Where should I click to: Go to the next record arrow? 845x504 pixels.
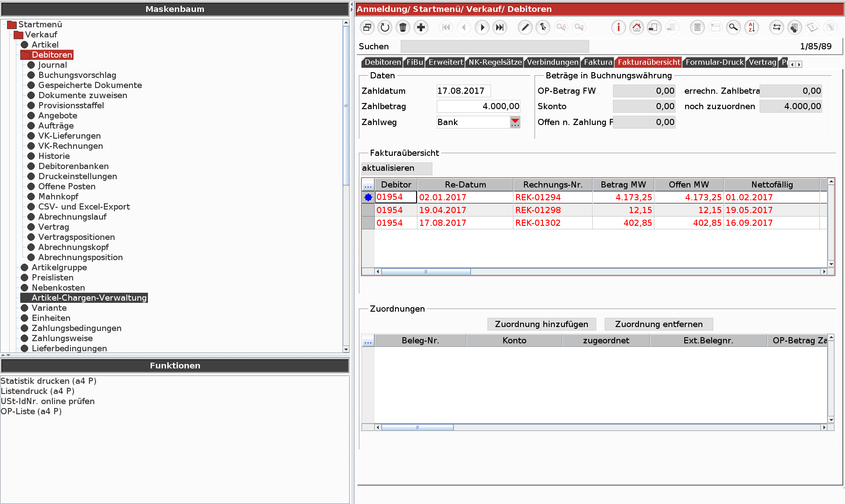(x=482, y=28)
